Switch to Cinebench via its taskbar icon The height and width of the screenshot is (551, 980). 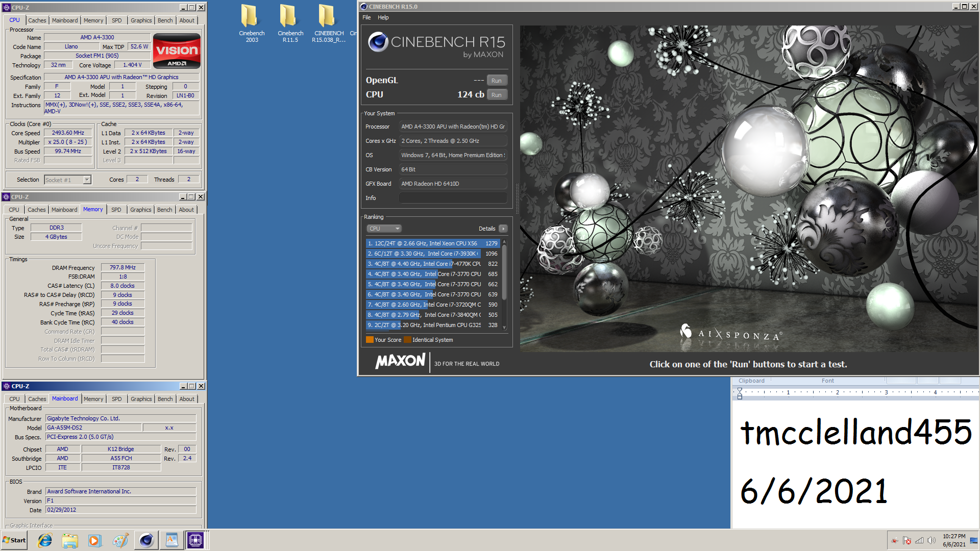pos(146,540)
